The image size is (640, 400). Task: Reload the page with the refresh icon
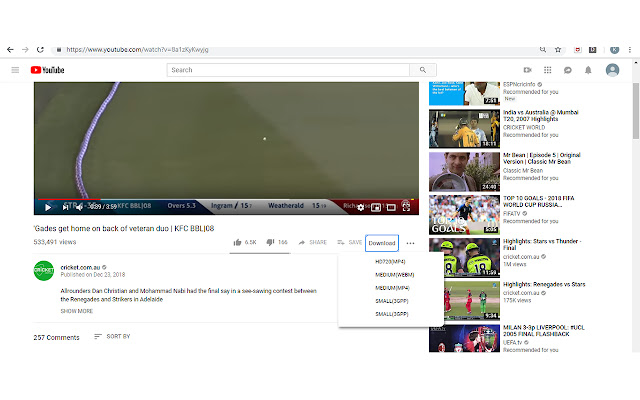coord(40,50)
